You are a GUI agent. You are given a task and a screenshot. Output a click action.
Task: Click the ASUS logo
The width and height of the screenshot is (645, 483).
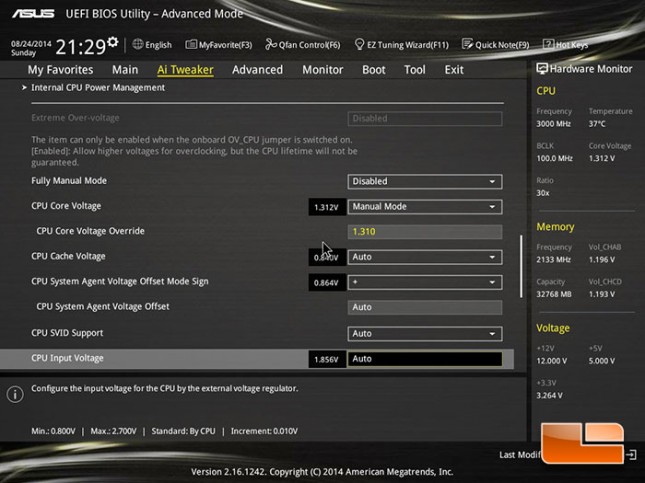pos(33,14)
